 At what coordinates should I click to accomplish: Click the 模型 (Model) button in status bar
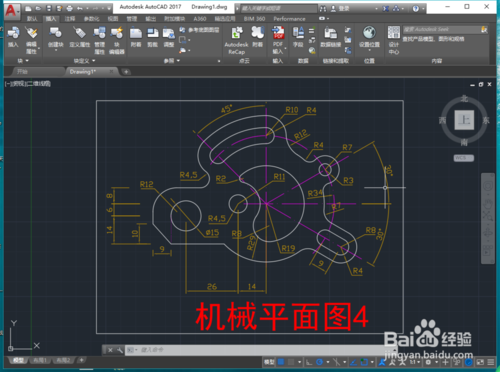[269, 362]
